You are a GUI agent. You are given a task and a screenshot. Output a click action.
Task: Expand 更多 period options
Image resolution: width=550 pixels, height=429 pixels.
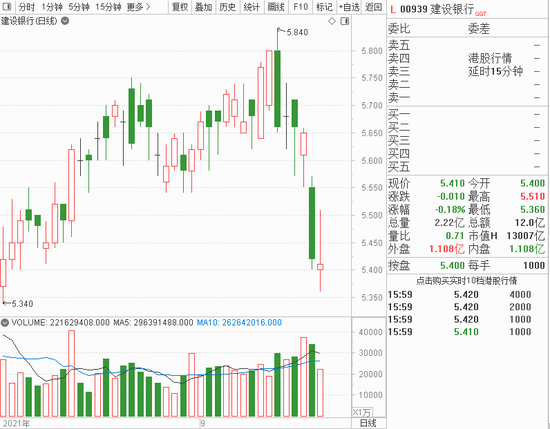coord(139,7)
